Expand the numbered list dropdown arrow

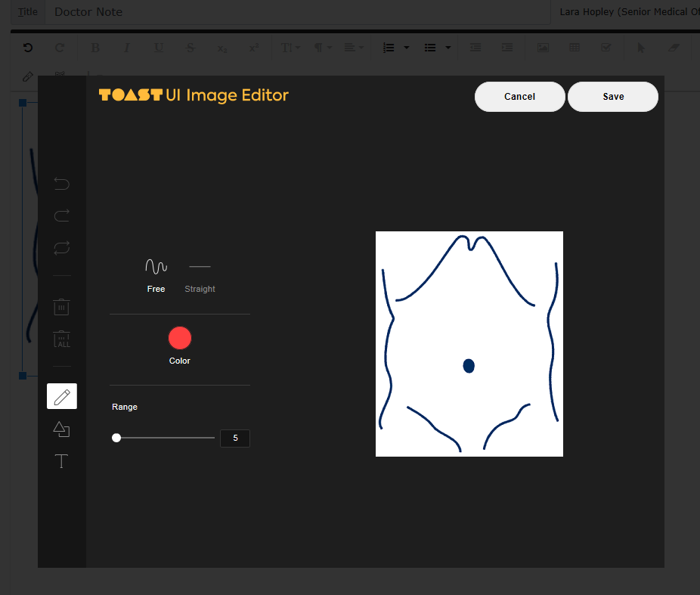point(407,48)
